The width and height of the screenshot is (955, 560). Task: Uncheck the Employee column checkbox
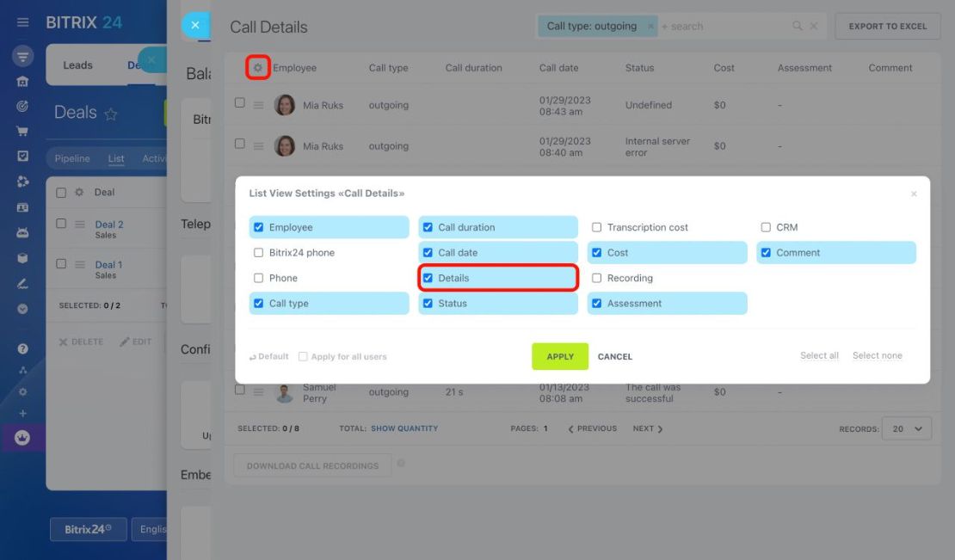pyautogui.click(x=259, y=227)
